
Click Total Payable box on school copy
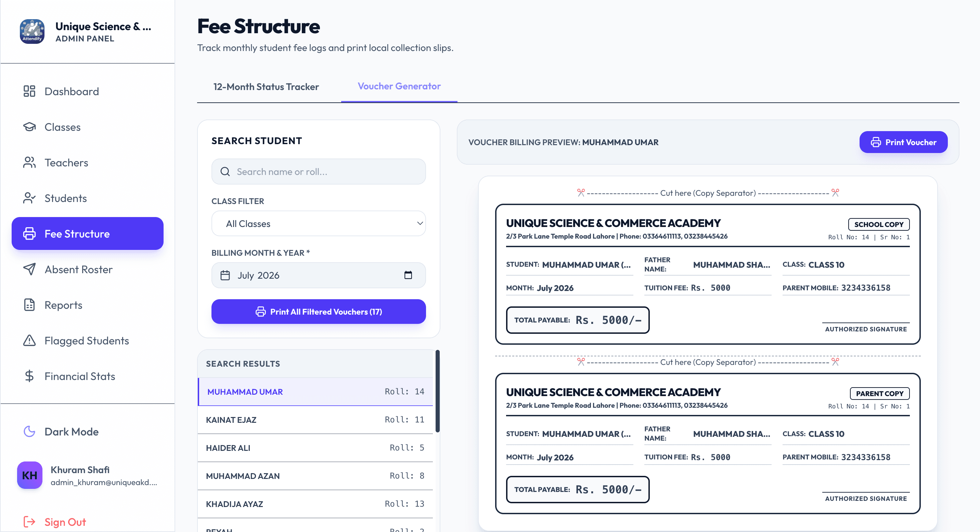click(578, 320)
